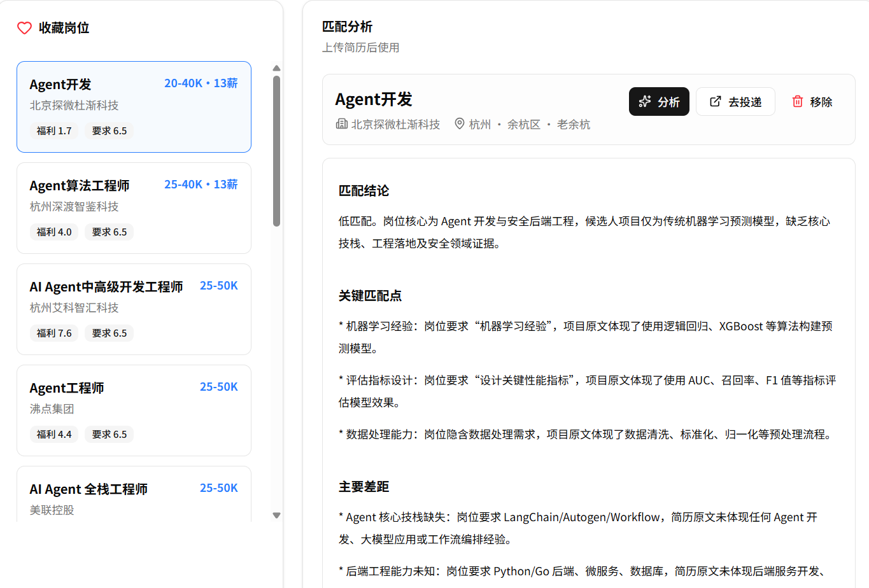This screenshot has height=588, width=869.
Task: Click the 去投递 button
Action: [x=735, y=102]
